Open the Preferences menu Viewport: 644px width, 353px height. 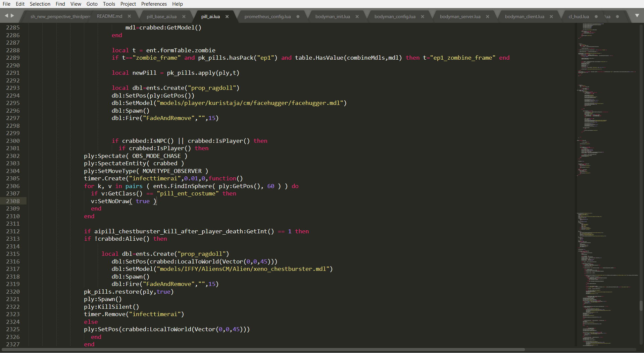[154, 4]
